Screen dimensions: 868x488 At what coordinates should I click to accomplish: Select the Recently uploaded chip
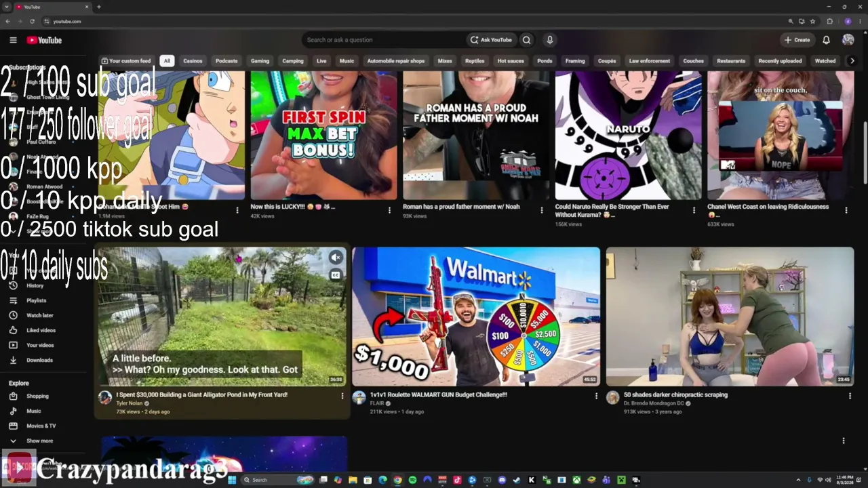click(780, 61)
